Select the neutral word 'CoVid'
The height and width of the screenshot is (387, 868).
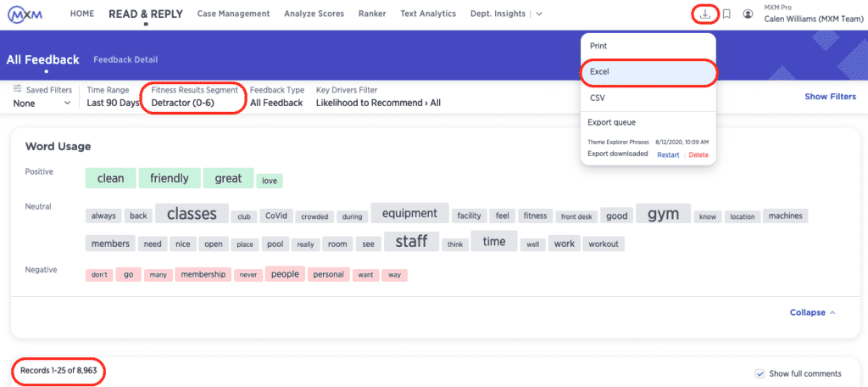click(x=276, y=216)
